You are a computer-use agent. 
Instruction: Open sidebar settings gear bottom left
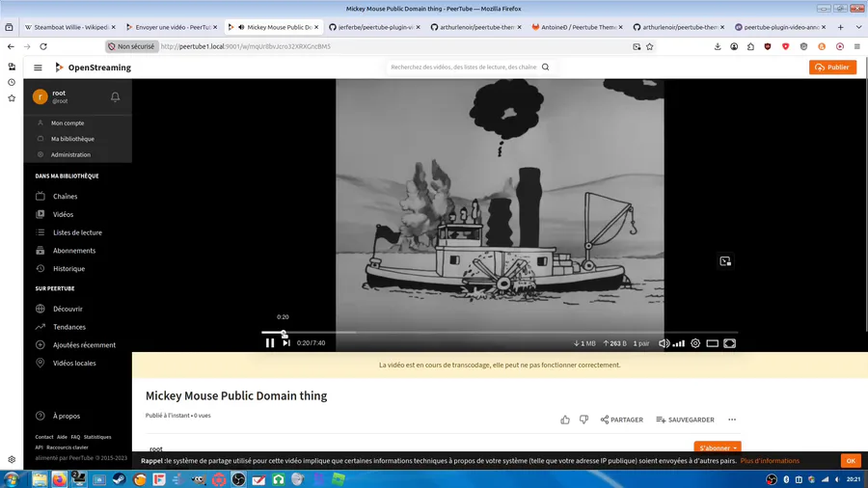click(x=12, y=460)
